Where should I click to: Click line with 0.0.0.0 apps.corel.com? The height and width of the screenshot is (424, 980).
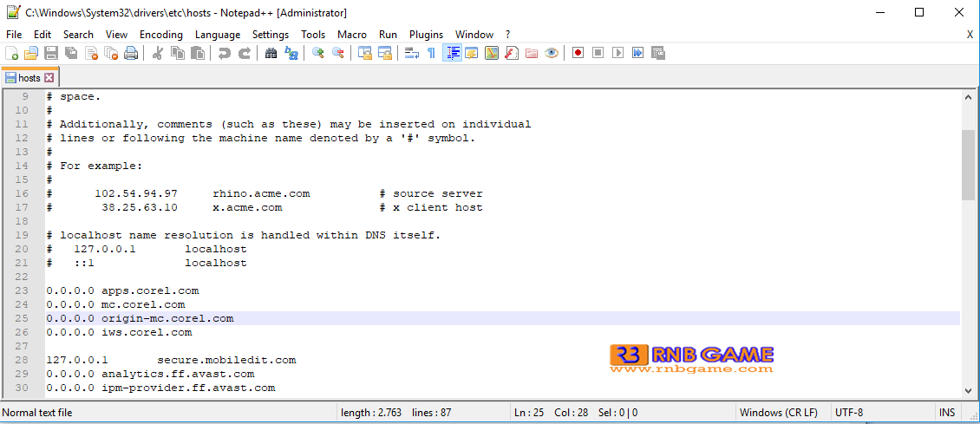coord(502,291)
